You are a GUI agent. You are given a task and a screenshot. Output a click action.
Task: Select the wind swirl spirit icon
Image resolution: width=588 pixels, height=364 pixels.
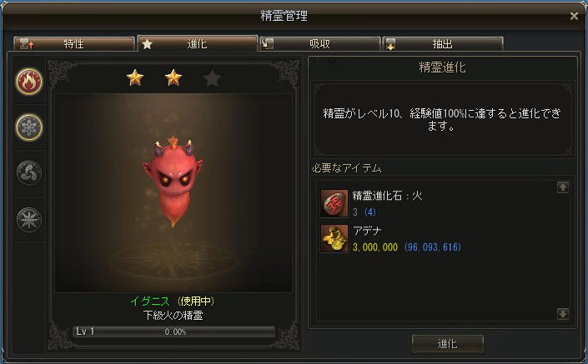29,173
